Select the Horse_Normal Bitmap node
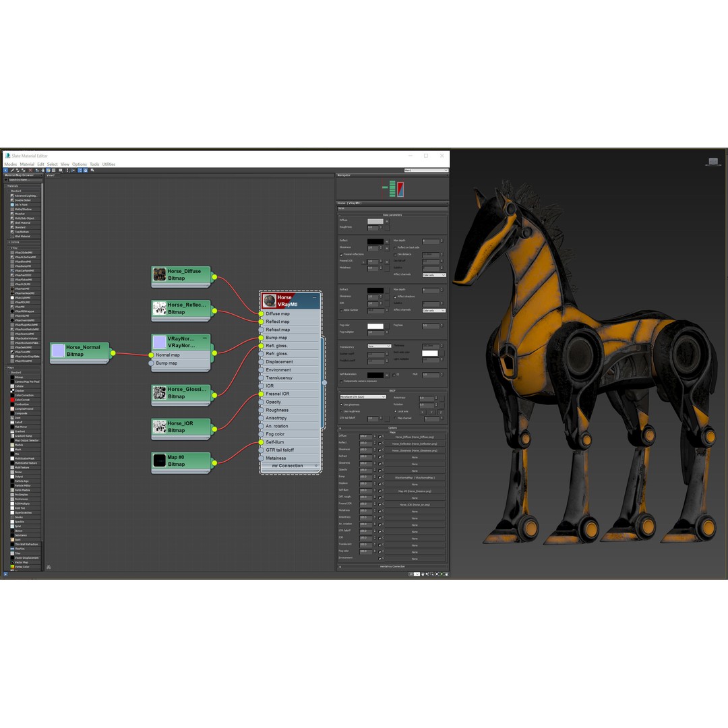728x728 pixels. (80, 351)
